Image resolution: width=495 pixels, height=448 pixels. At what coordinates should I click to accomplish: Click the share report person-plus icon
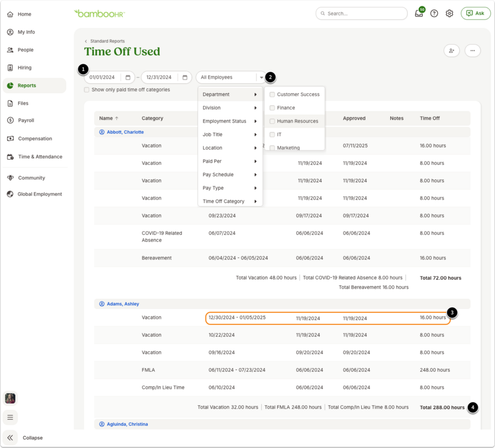tap(452, 50)
